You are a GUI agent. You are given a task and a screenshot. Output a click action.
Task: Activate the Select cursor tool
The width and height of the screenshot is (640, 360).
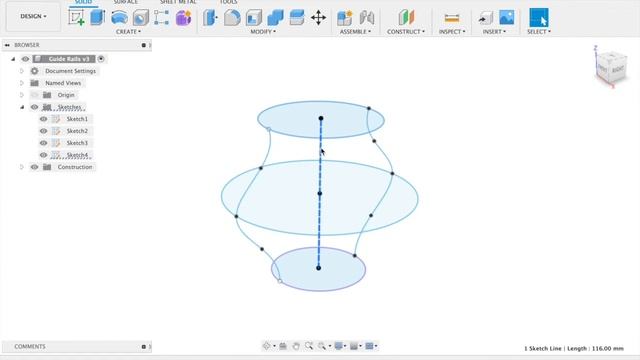539,18
